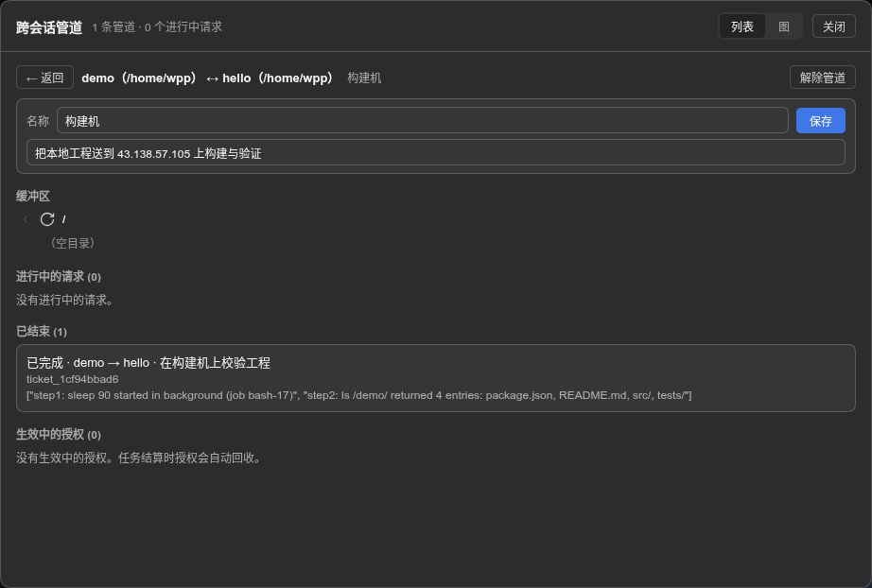Image resolution: width=872 pixels, height=588 pixels.
Task: Click the 解除管道 button
Action: [823, 78]
